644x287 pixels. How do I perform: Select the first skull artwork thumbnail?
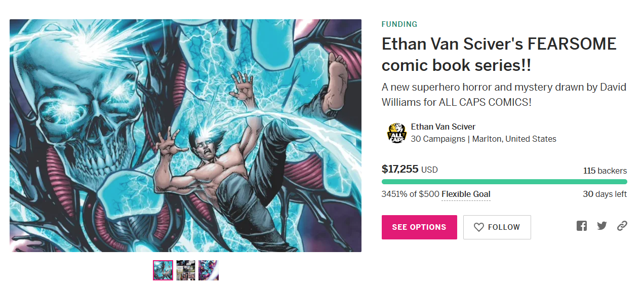[163, 270]
